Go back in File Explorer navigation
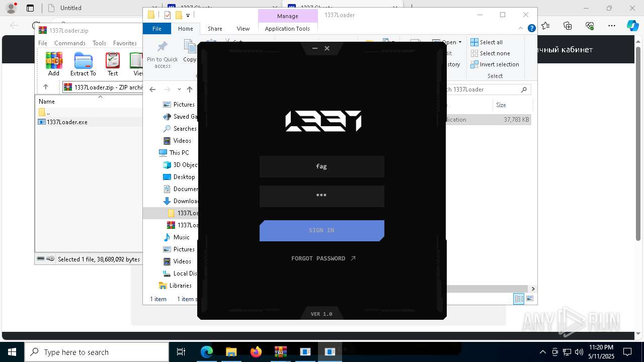 (152, 89)
